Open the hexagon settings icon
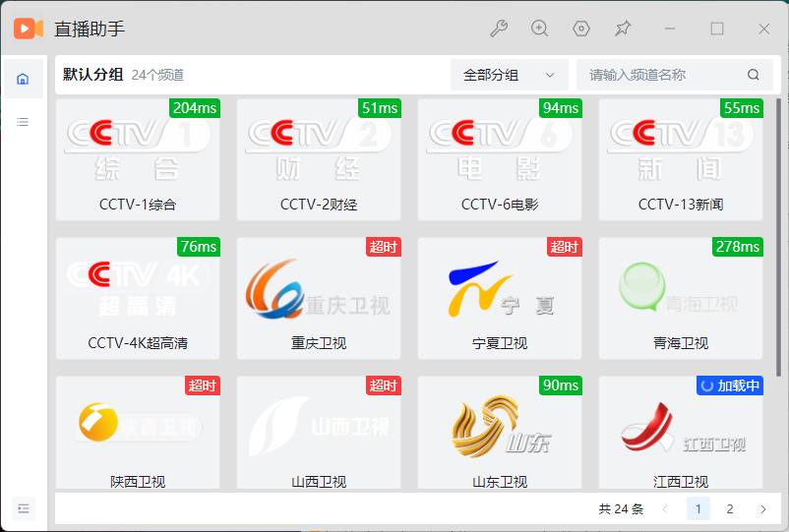The width and height of the screenshot is (789, 532). coord(581,29)
